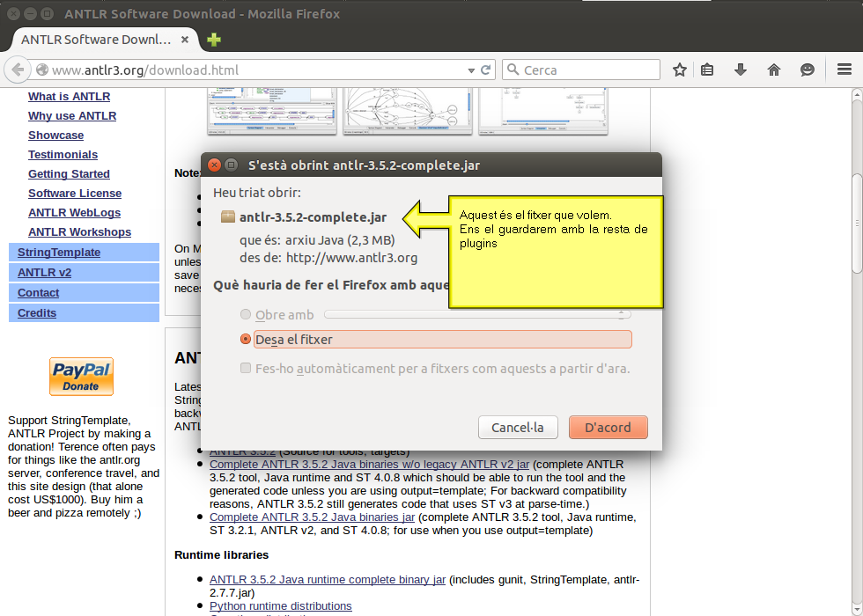This screenshot has width=863, height=616.
Task: Open new tab with plus icon
Action: click(x=213, y=40)
